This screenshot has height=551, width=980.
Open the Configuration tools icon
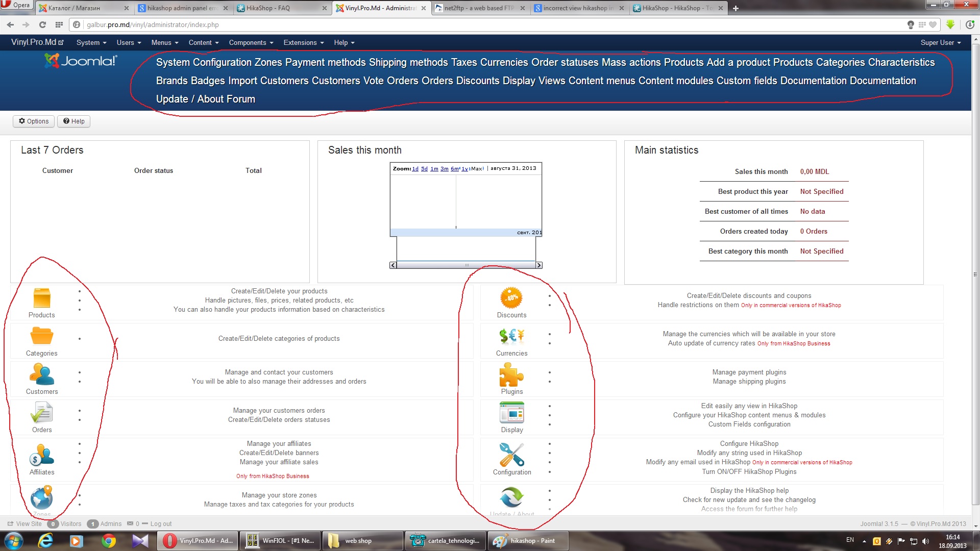tap(511, 455)
